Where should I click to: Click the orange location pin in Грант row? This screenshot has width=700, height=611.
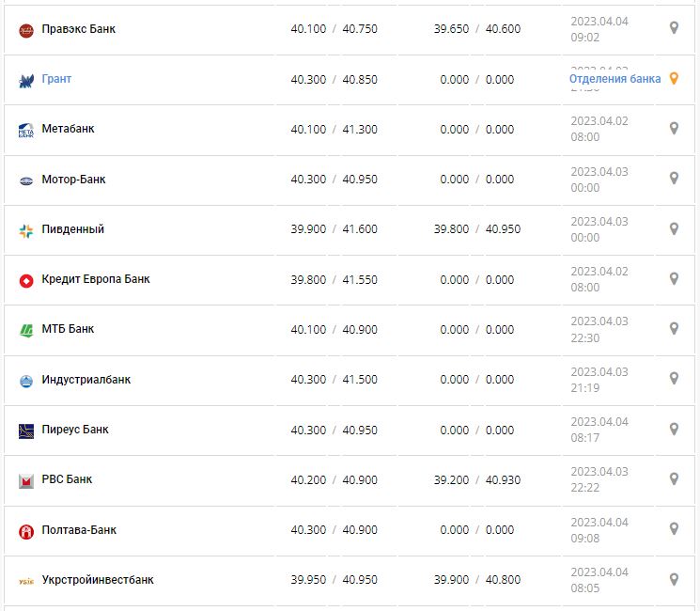click(x=674, y=79)
